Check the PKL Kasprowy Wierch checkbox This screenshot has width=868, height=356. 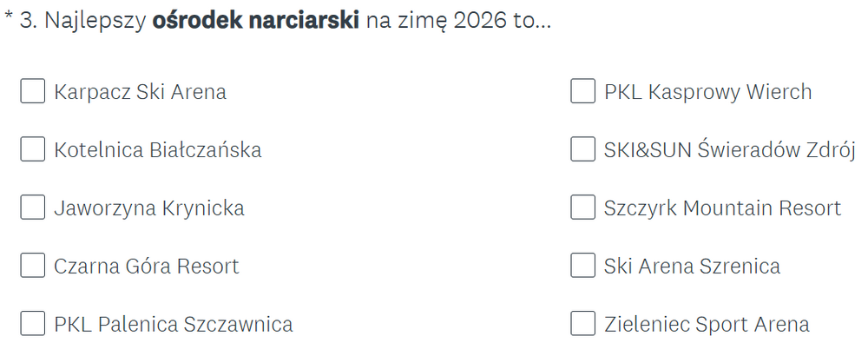tap(583, 91)
